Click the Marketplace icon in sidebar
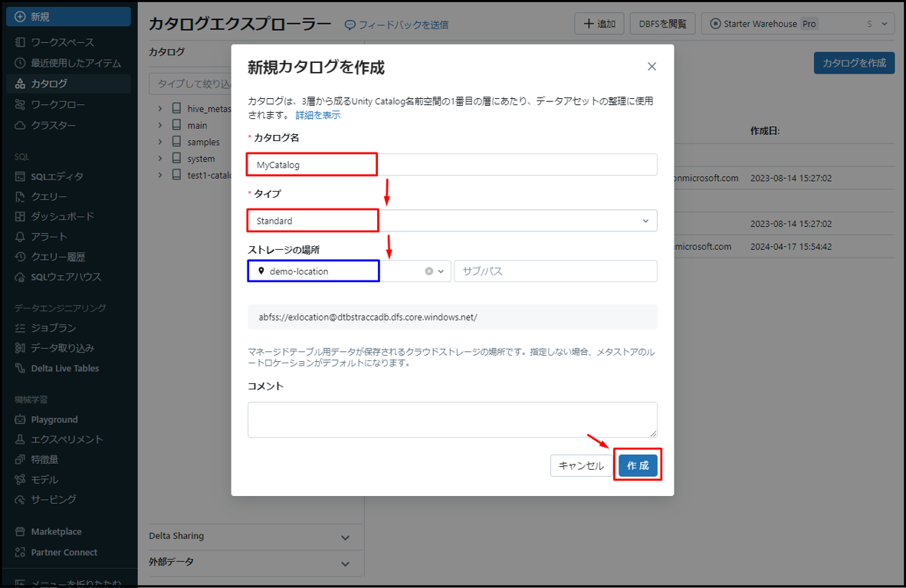 (x=20, y=532)
